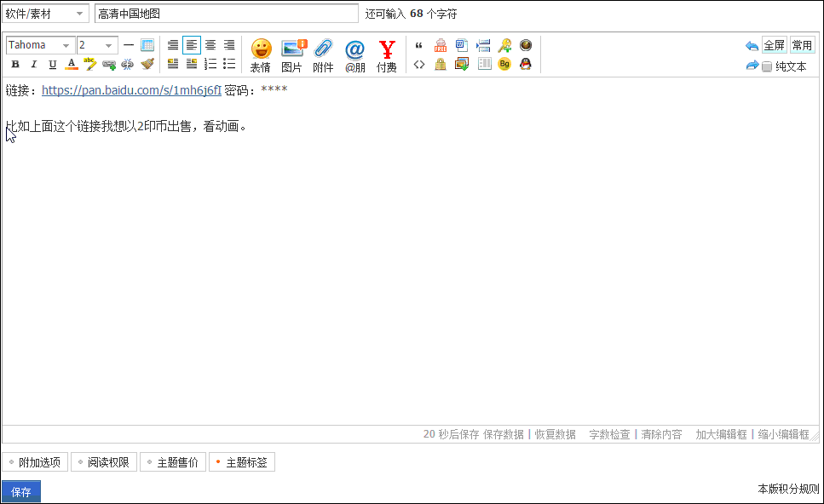The image size is (824, 504).
Task: Click 恢复数据 to restore data
Action: tap(556, 434)
